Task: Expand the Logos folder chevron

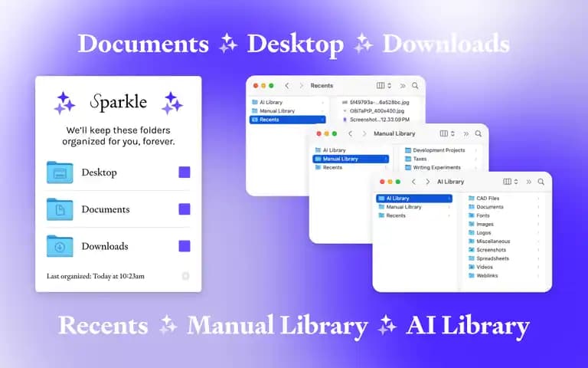Action: click(x=538, y=233)
